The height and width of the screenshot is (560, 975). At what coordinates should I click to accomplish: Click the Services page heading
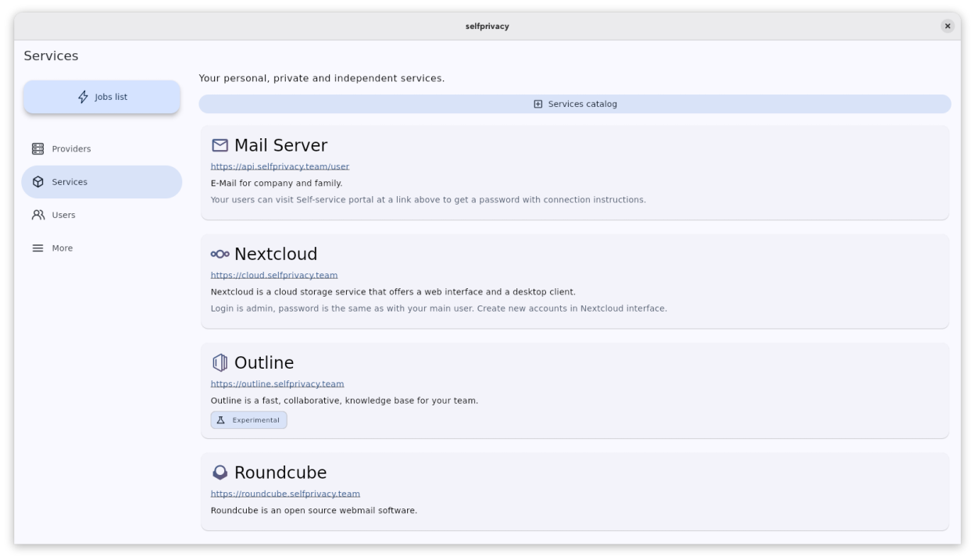coord(52,56)
